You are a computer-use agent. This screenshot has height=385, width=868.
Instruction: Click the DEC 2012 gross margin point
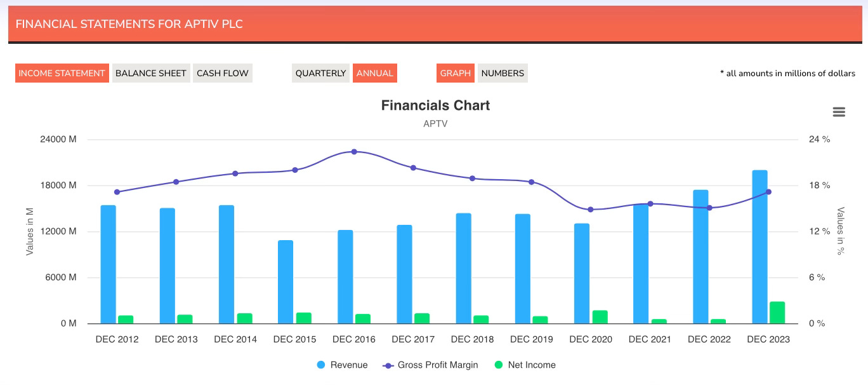tap(117, 192)
